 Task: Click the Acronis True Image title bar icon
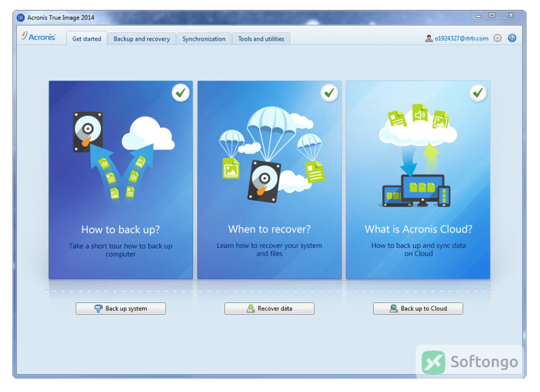[x=21, y=17]
